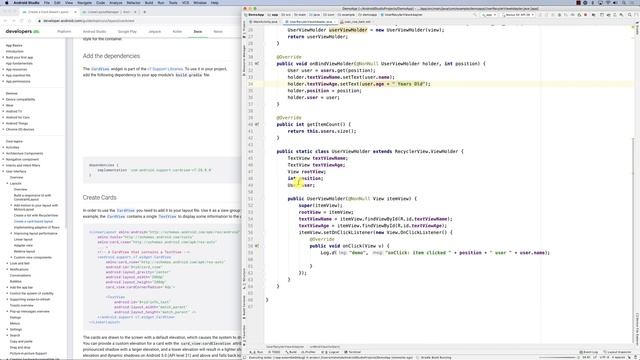
Task: Open the VCS menu
Action: click(185, 2)
